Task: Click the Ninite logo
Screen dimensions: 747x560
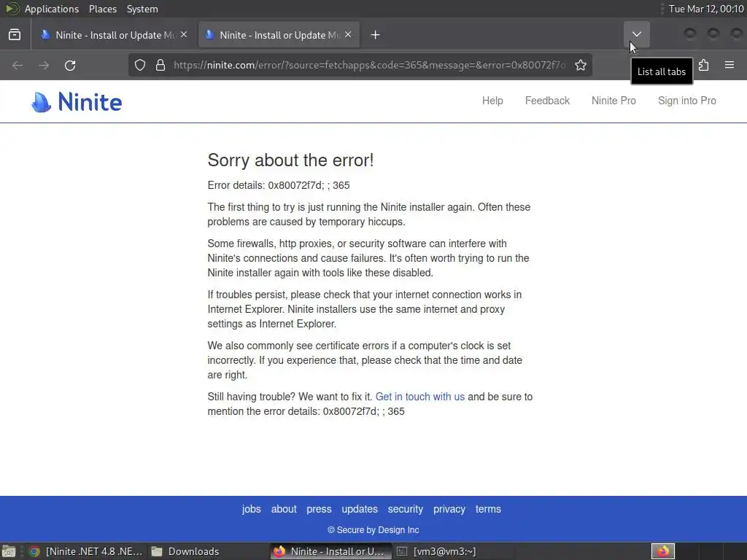Action: (x=77, y=101)
